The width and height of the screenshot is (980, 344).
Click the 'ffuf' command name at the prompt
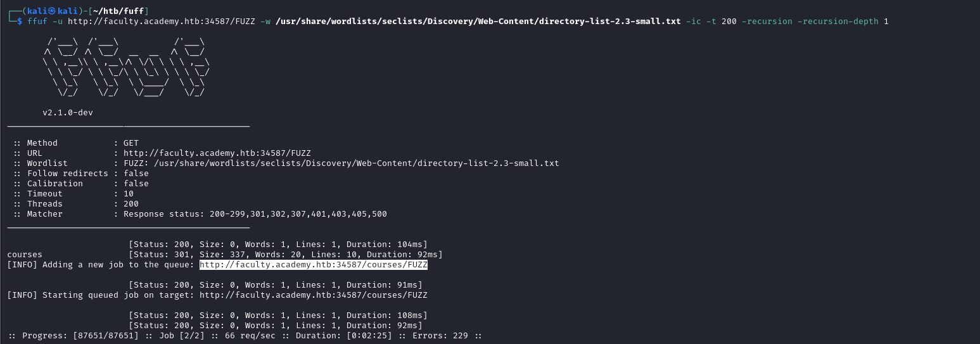coord(37,22)
